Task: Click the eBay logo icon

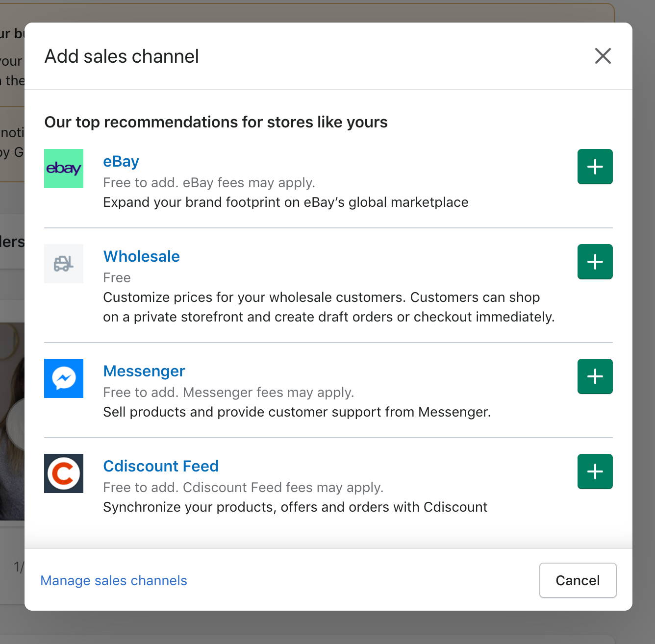Action: pyautogui.click(x=64, y=169)
